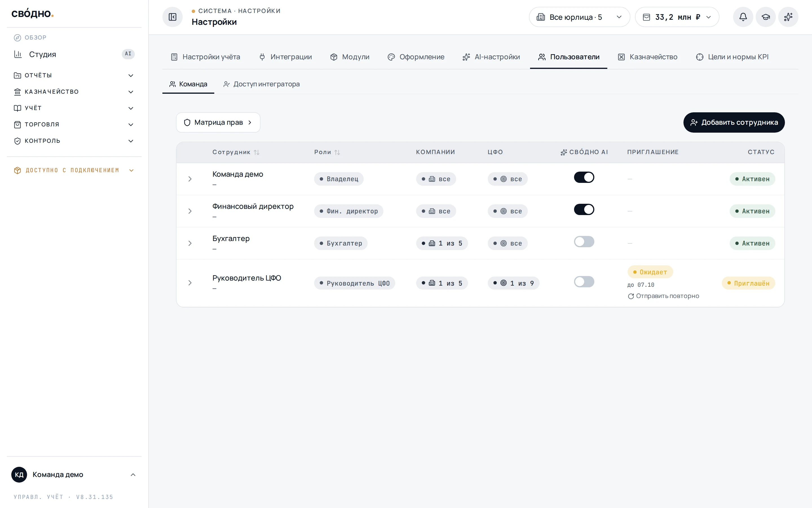Screen dimensions: 812x508
Task: Click Руководитель ЦФО's '1 из 9' badge
Action: [x=513, y=283]
